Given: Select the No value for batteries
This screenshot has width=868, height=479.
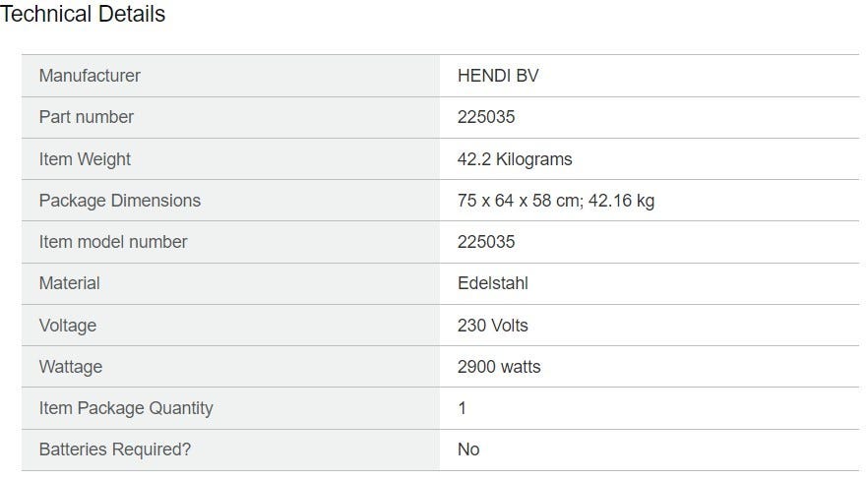Looking at the screenshot, I should pos(468,449).
